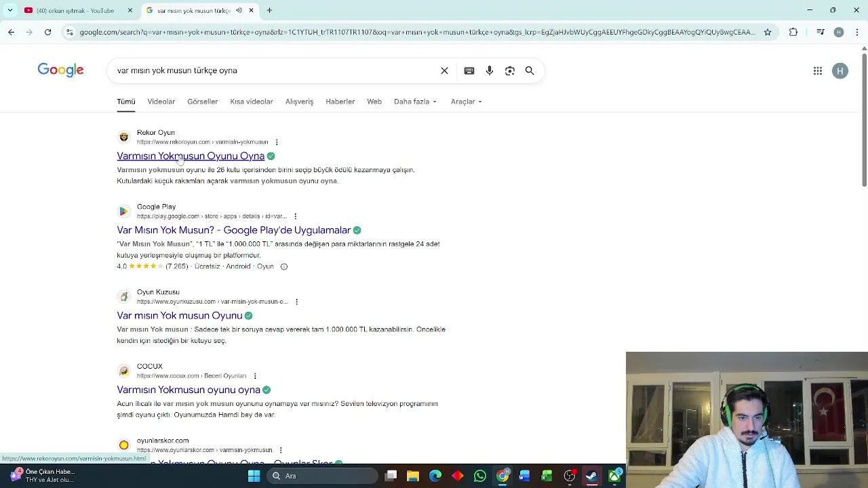Click the Google Play favicon
Image resolution: width=868 pixels, height=488 pixels.
(x=123, y=211)
